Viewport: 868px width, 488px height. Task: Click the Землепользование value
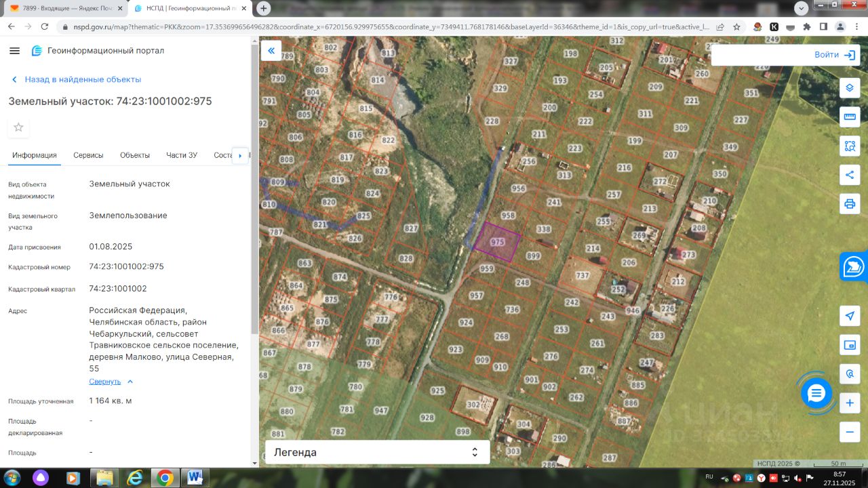[128, 216]
